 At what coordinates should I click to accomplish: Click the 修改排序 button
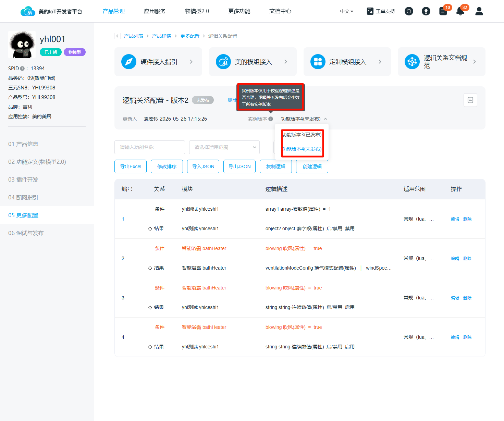click(x=167, y=166)
